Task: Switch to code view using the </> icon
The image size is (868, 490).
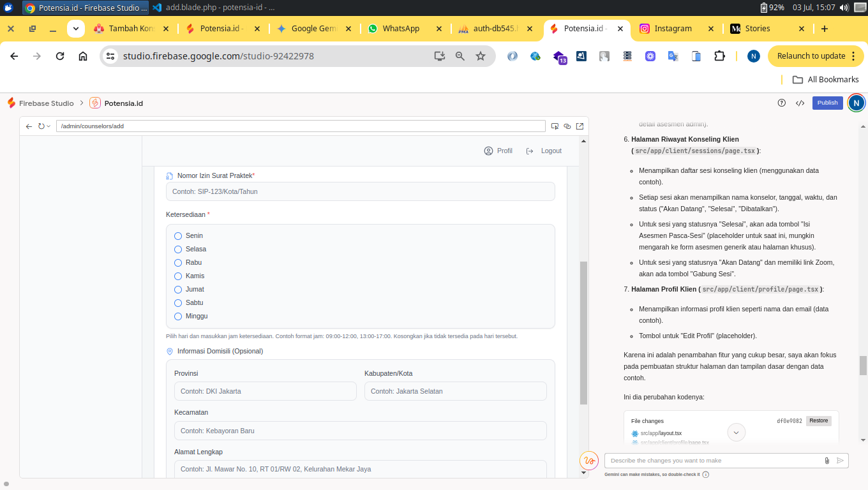Action: (x=800, y=103)
